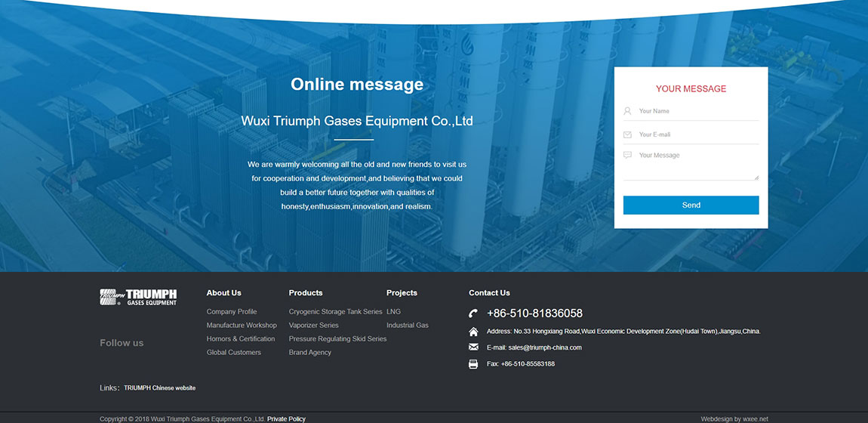The height and width of the screenshot is (423, 868).
Task: Click the envelope icon beside E-mail
Action: [473, 347]
